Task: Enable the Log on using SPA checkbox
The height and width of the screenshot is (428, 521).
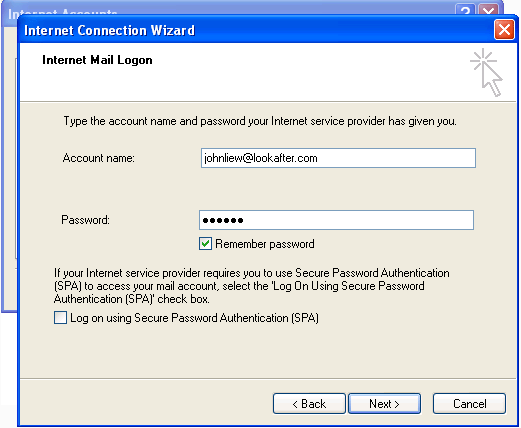Action: click(x=60, y=318)
